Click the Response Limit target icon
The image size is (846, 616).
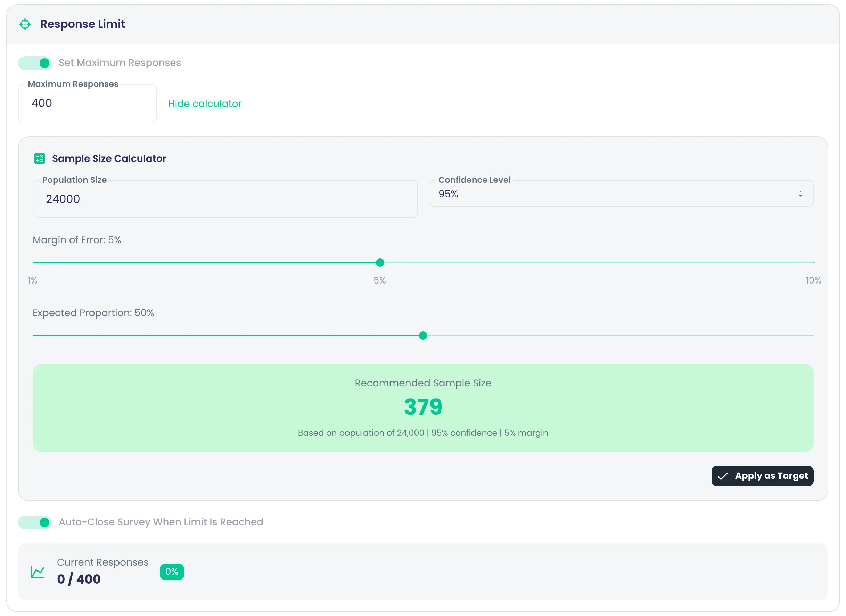(x=25, y=24)
